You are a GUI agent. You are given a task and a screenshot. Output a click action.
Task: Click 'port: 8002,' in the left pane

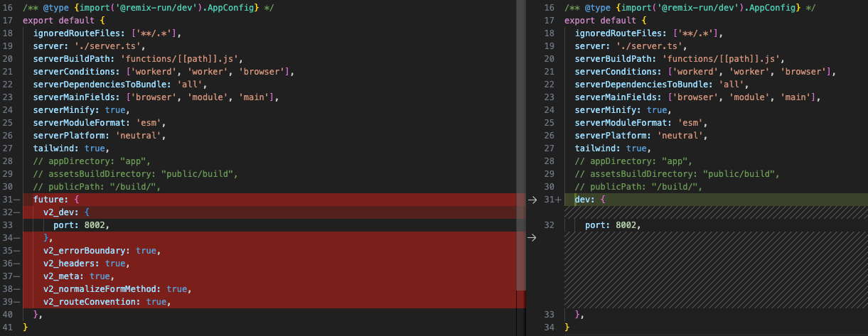[x=81, y=225]
